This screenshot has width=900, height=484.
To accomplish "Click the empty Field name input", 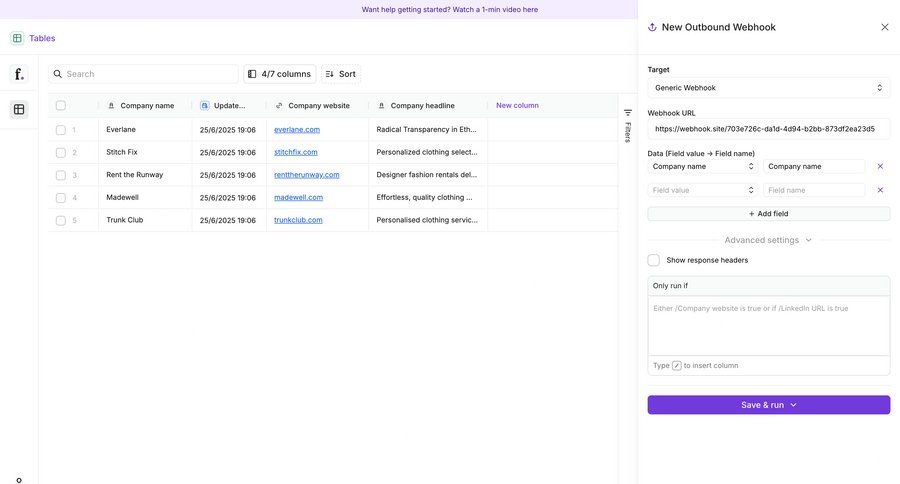I will coord(814,190).
